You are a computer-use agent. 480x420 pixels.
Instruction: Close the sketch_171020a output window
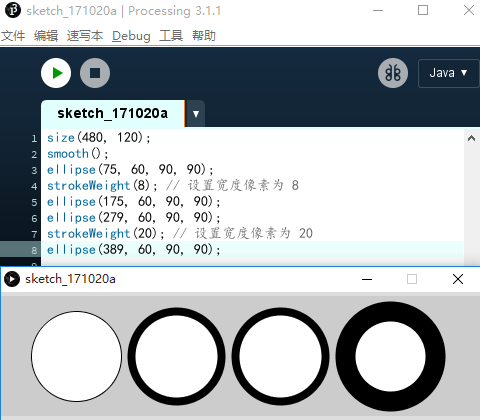[x=458, y=279]
